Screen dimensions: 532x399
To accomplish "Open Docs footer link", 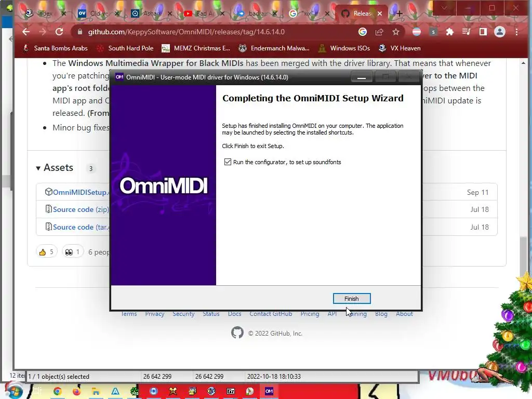I will pyautogui.click(x=234, y=314).
